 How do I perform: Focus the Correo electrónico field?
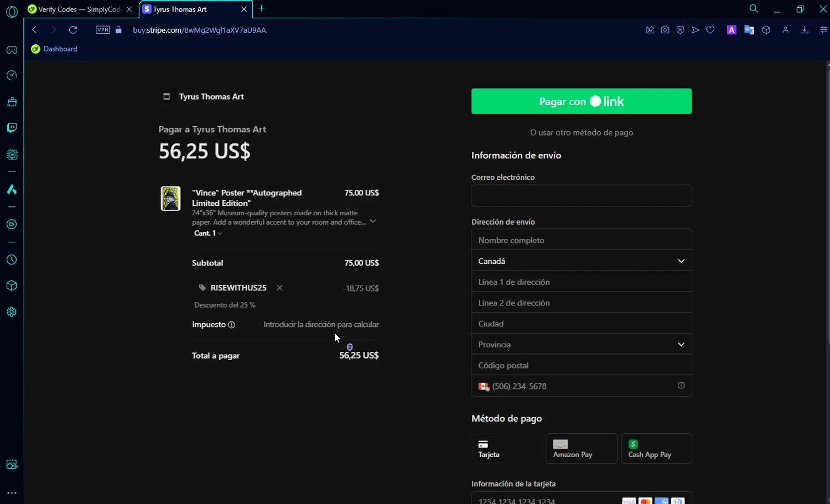(582, 195)
